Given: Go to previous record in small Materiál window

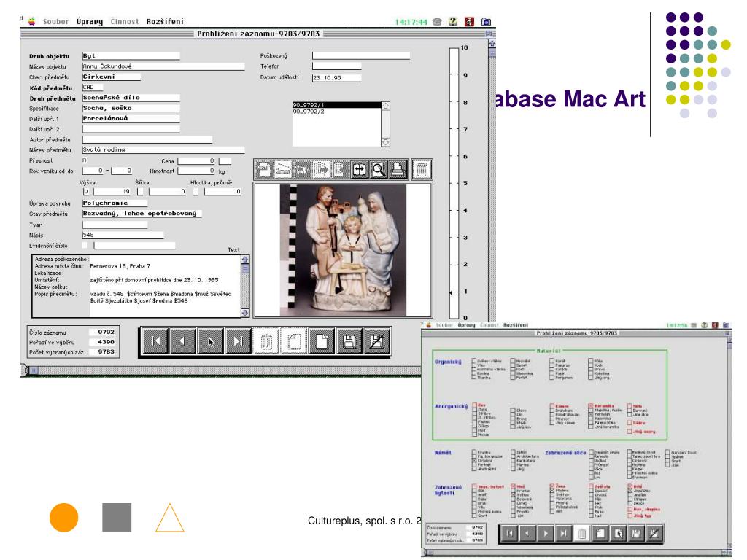Looking at the screenshot, I should click(x=527, y=533).
